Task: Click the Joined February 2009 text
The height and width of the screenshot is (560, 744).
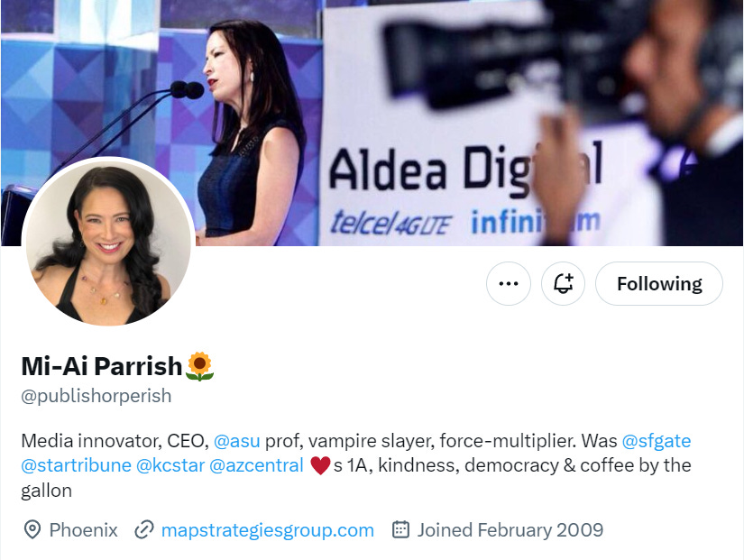Action: tap(510, 529)
